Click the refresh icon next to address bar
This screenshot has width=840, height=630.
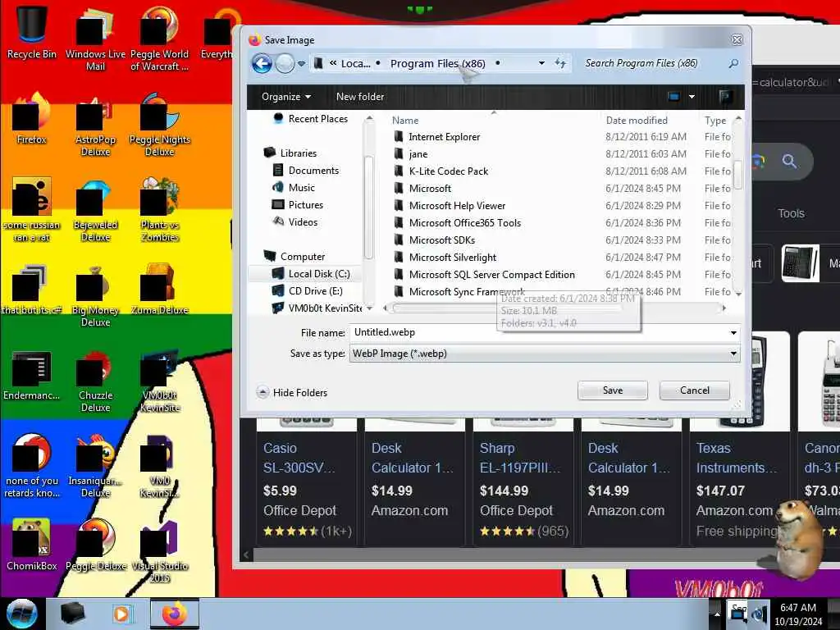(561, 63)
